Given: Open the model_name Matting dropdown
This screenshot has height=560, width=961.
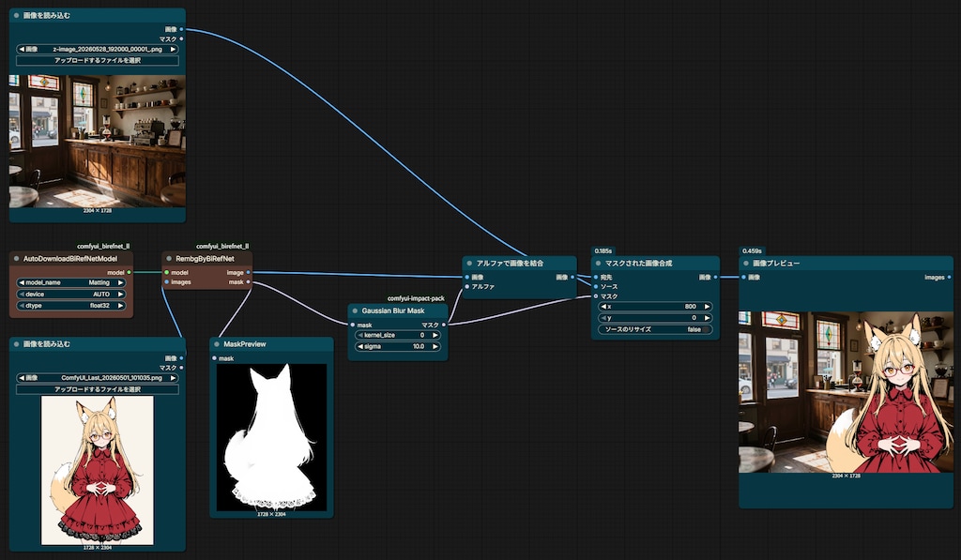Looking at the screenshot, I should [x=70, y=283].
